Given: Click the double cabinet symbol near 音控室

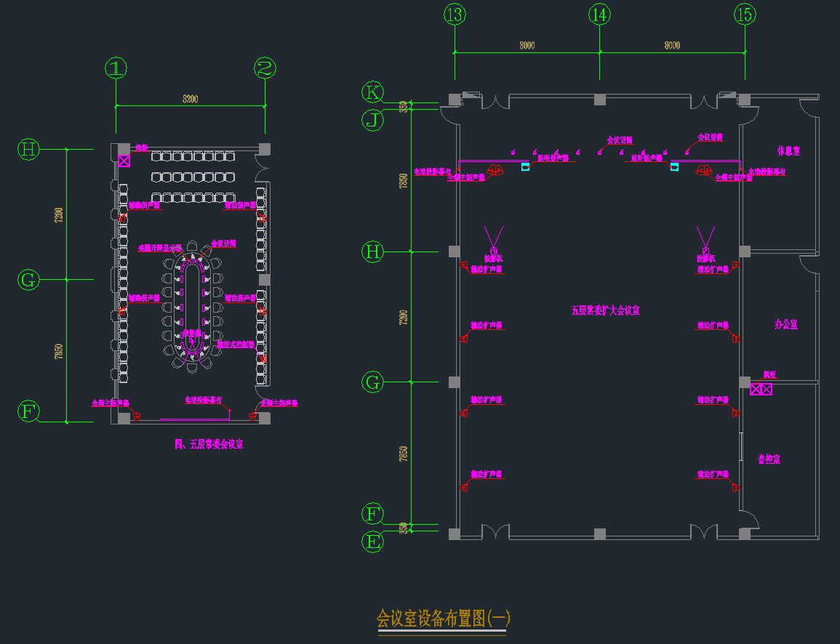Looking at the screenshot, I should (761, 389).
